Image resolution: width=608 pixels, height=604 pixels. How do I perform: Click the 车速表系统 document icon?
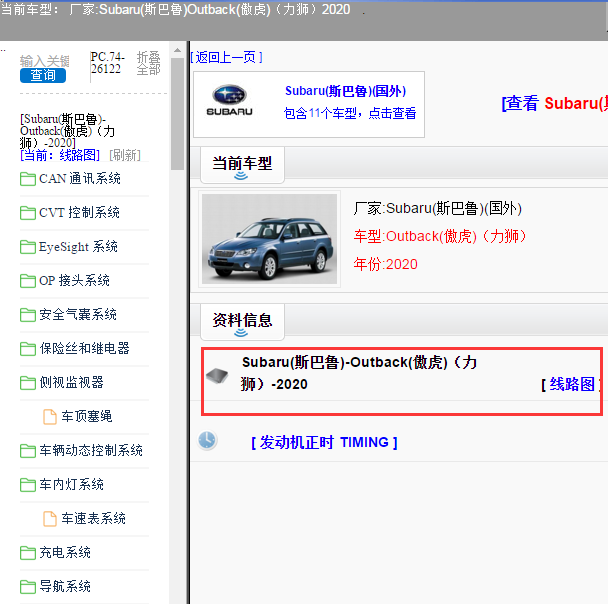click(x=50, y=519)
